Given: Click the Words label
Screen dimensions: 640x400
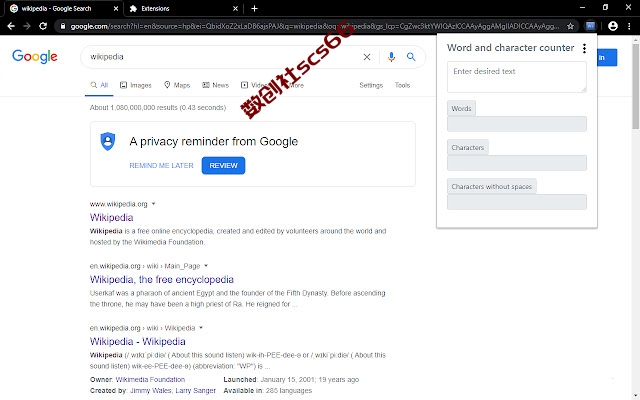Looking at the screenshot, I should coord(461,109).
